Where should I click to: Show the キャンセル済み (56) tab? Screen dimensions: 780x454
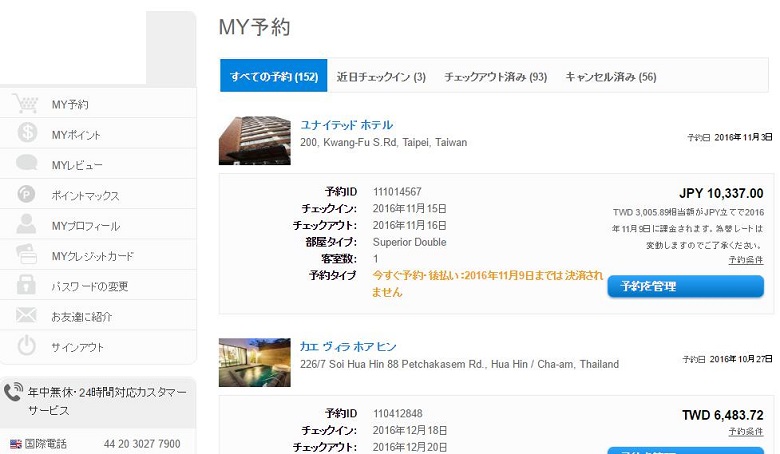[x=610, y=77]
